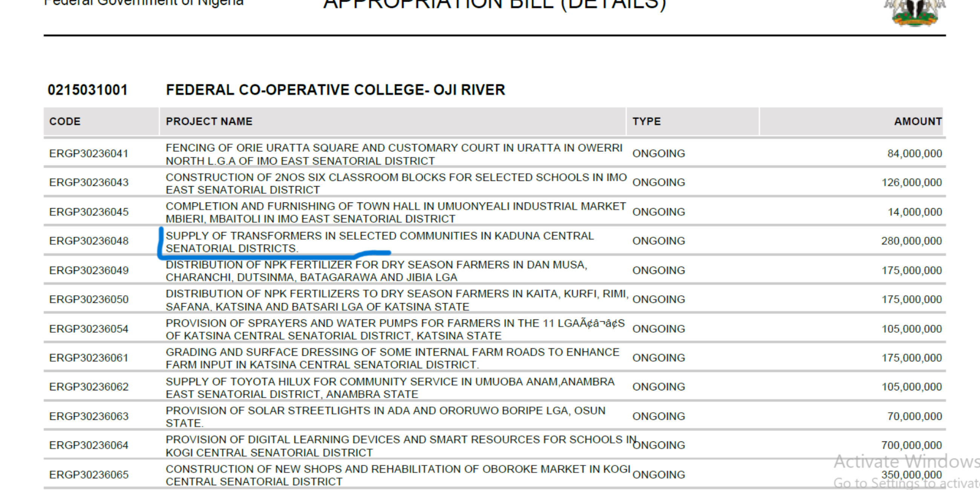Select ONGOING in the ERGP30236041 row
The image size is (980, 490).
coord(658,154)
